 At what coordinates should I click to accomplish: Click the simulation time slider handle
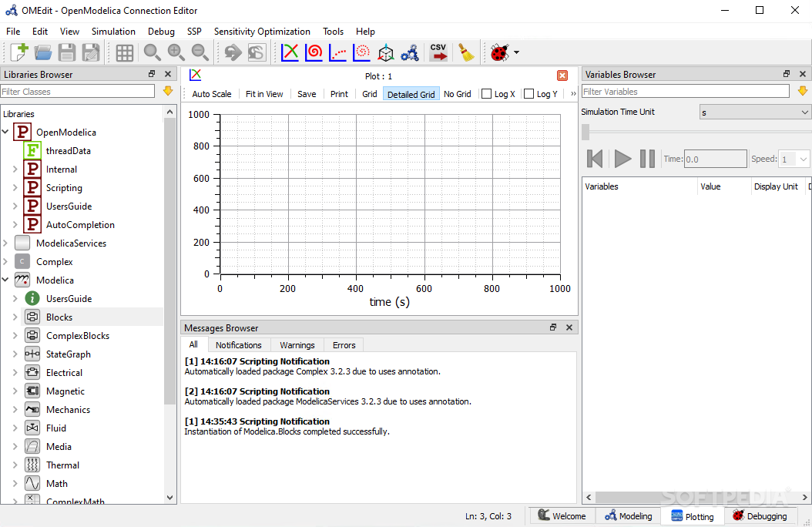click(x=586, y=132)
